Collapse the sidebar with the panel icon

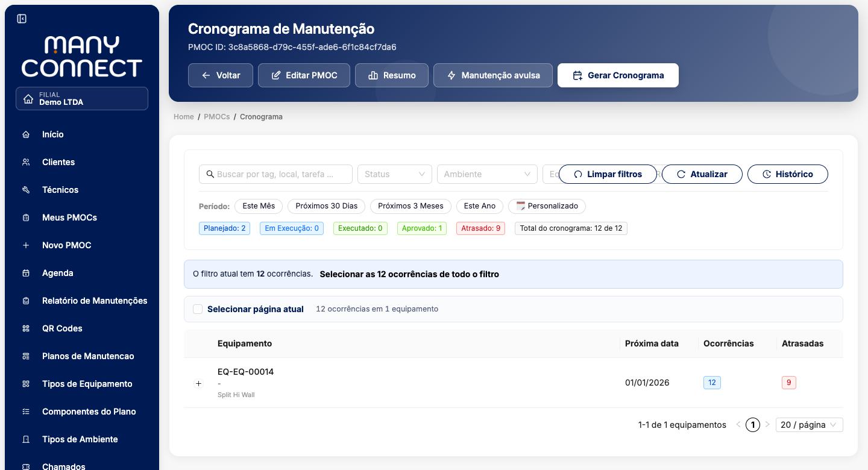point(22,19)
